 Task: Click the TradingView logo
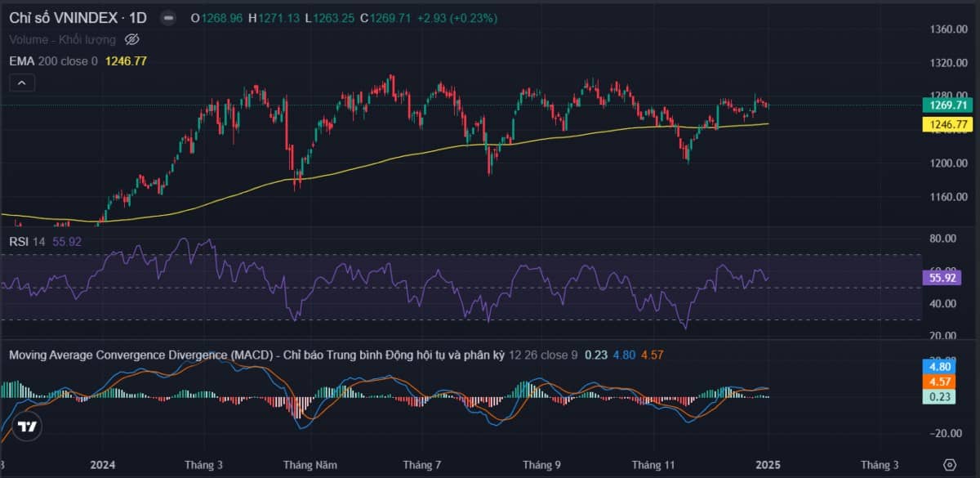[27, 427]
